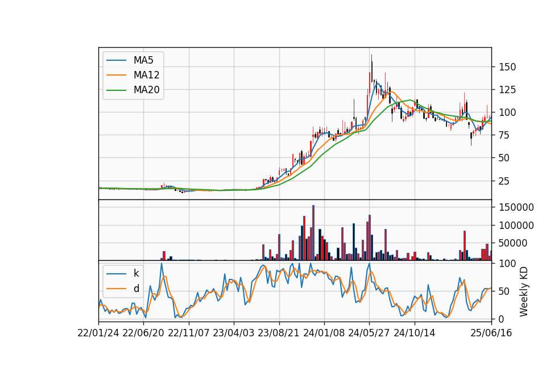Click the 75 price axis label
This screenshot has height=392, width=546.
pos(504,135)
